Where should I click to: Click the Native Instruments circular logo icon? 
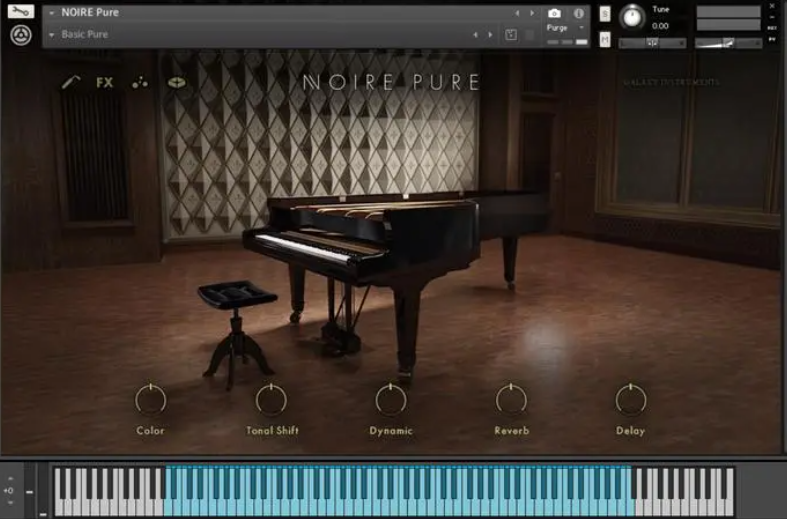coord(21,35)
